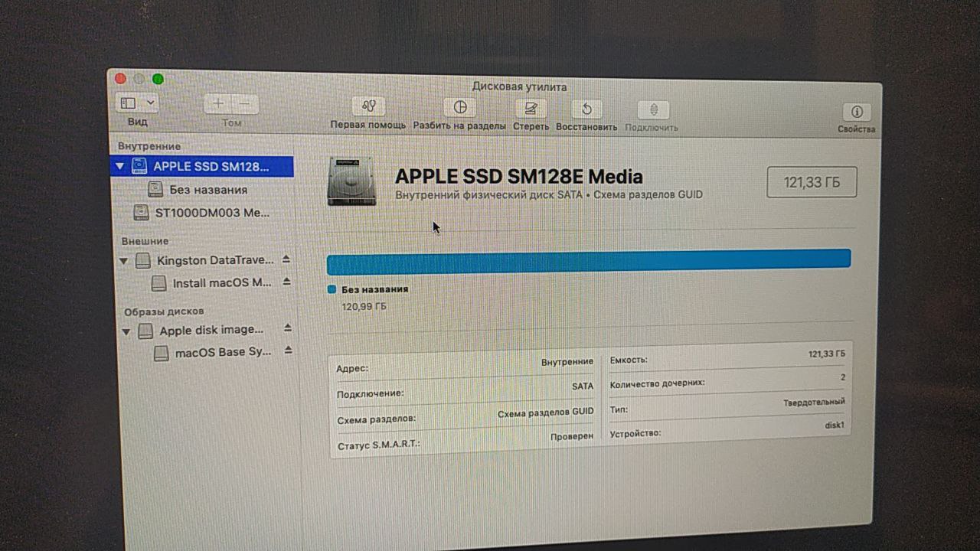Select ST1000DM003 Media disk
This screenshot has height=551, width=980.
pyautogui.click(x=212, y=213)
